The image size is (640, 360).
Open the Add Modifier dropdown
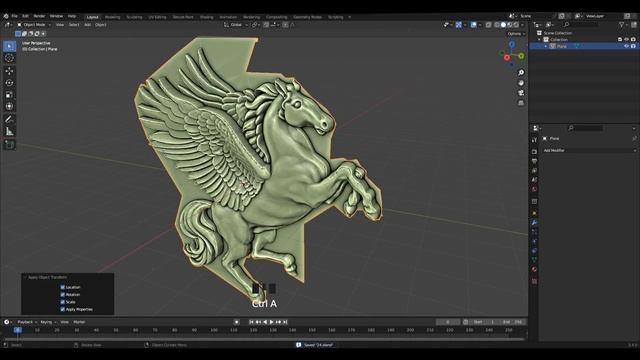pyautogui.click(x=589, y=151)
